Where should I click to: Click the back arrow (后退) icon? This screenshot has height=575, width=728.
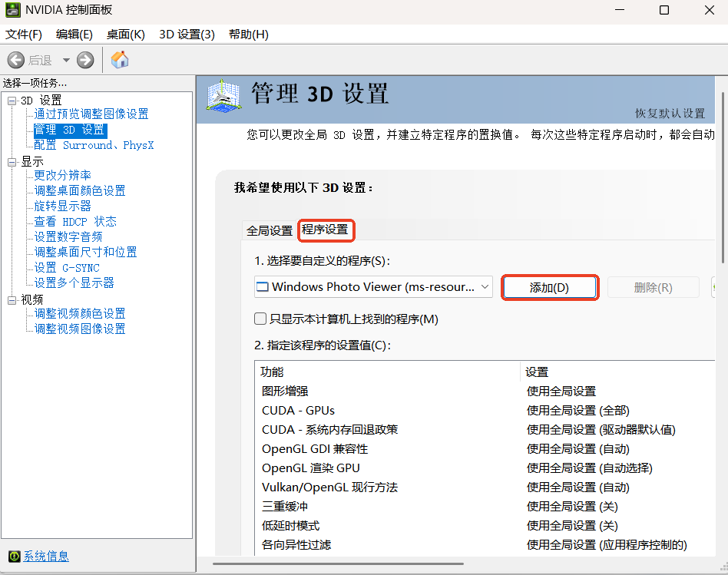click(16, 60)
